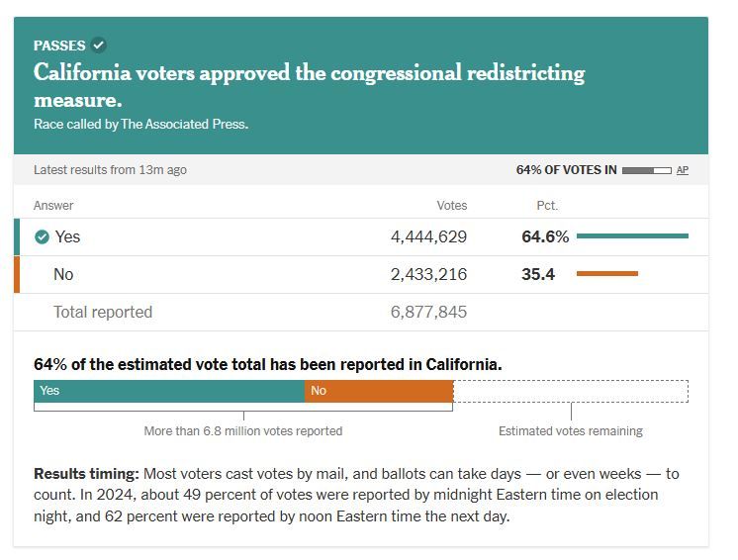The image size is (738, 560).
Task: Click the votes-in progress meter icon
Action: 647,170
